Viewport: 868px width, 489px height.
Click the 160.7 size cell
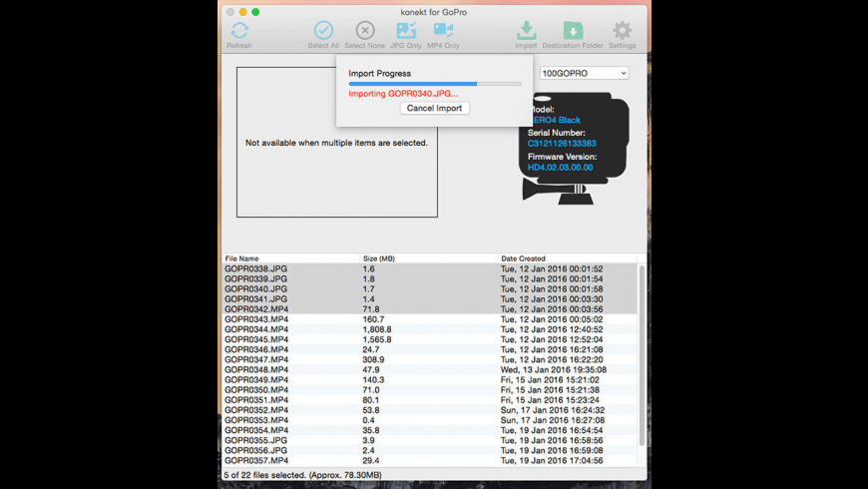coord(374,319)
